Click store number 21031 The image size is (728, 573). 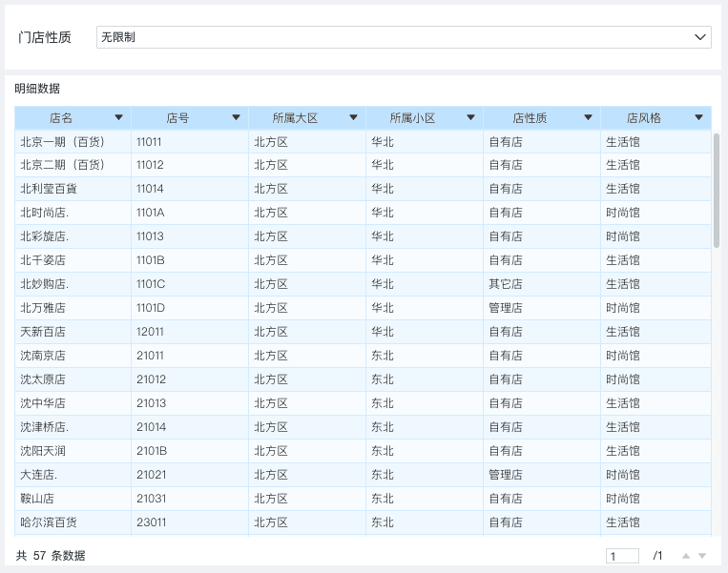pos(152,499)
